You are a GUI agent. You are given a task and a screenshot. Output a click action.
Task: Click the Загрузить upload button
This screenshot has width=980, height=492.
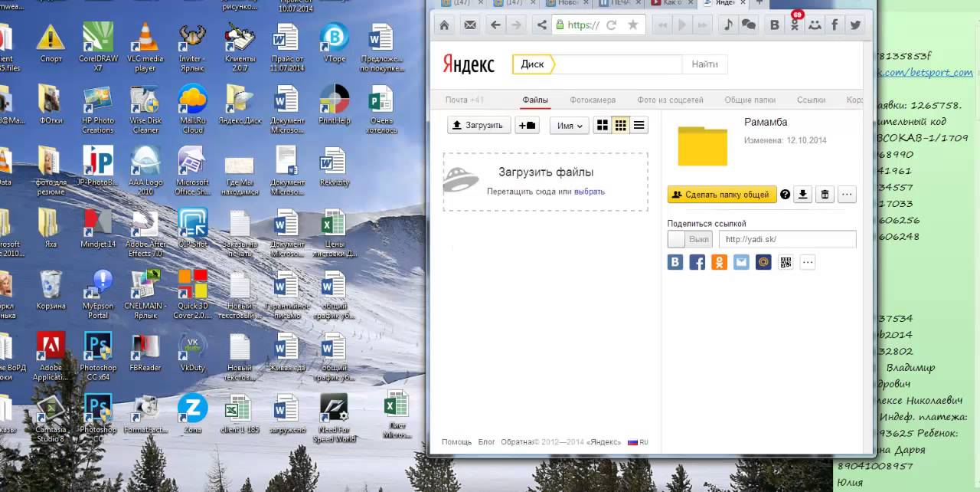[x=479, y=125]
